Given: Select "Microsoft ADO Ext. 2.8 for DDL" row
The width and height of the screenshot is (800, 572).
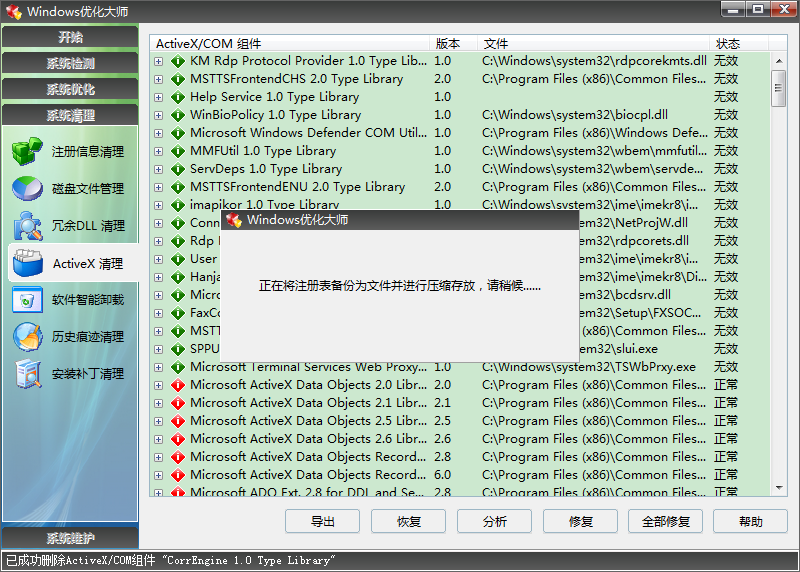Looking at the screenshot, I should point(459,492).
